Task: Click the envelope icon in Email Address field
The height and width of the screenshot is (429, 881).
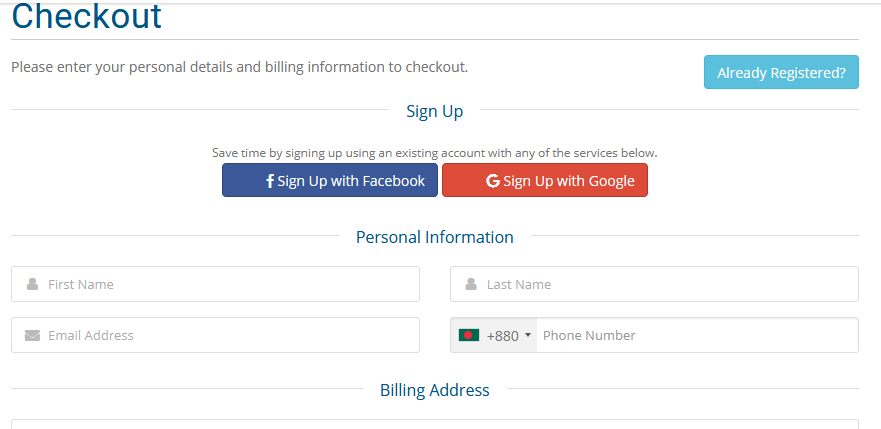Action: (x=33, y=335)
